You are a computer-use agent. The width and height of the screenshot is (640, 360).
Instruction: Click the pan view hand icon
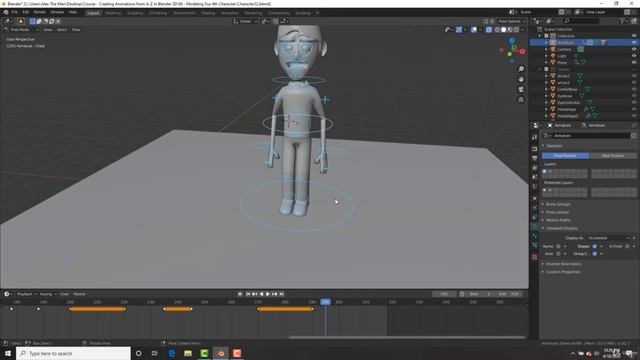(x=521, y=79)
